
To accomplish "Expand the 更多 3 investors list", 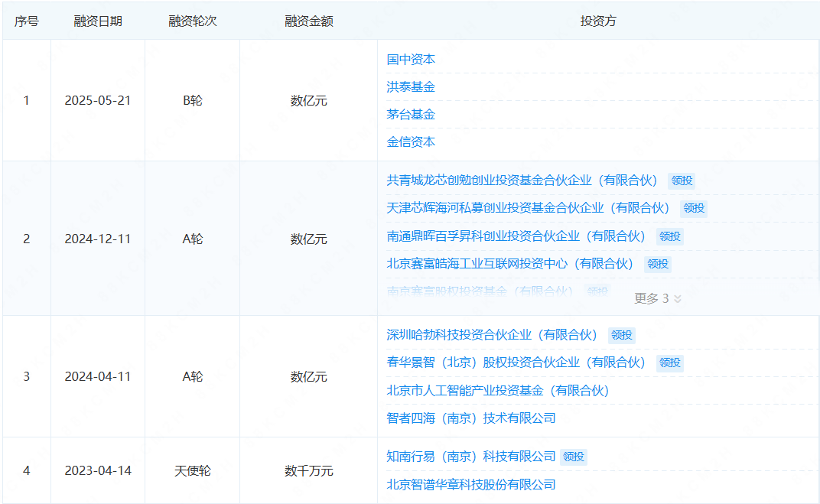I will point(657,298).
